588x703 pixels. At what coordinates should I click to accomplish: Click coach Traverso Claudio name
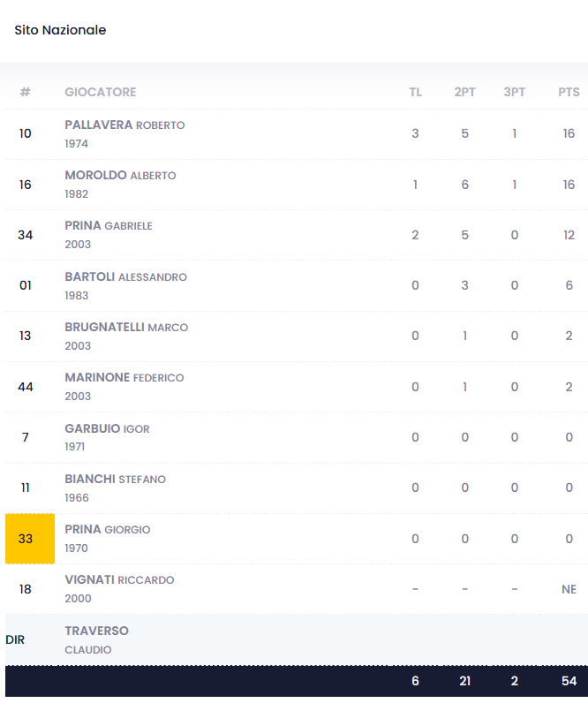(96, 631)
